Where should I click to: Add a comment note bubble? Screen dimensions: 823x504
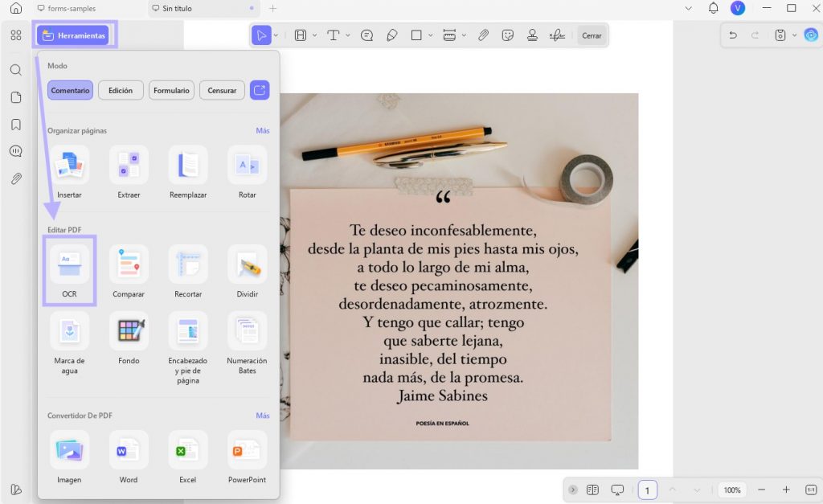(366, 35)
